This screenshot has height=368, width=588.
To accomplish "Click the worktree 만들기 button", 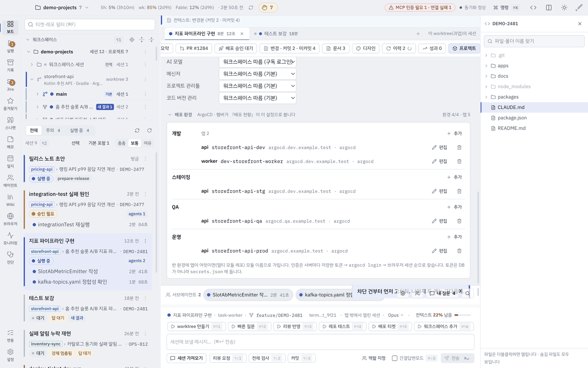I will coord(196,327).
